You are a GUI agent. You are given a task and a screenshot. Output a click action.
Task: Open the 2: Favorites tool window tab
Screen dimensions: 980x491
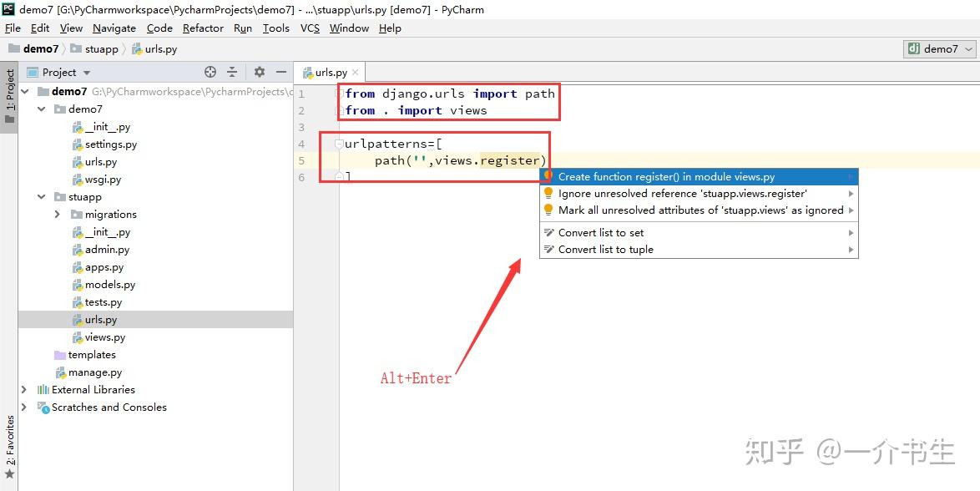coord(9,448)
